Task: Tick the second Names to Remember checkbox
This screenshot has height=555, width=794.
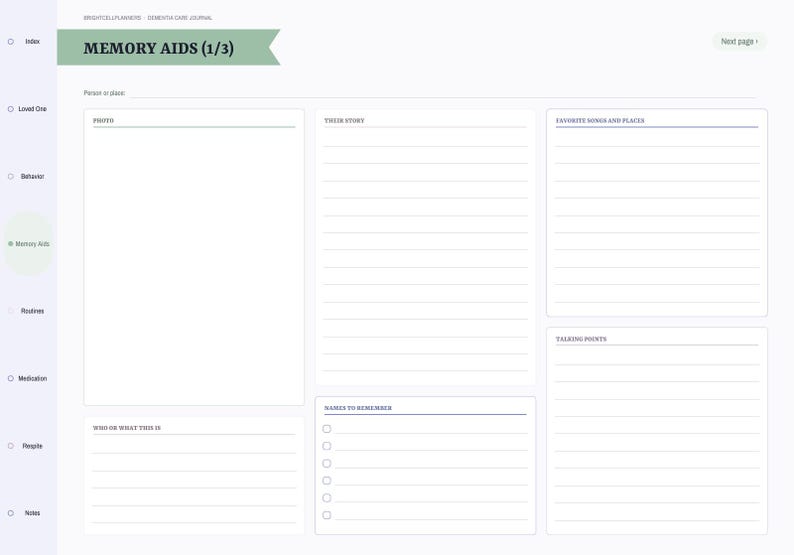Action: [x=327, y=446]
